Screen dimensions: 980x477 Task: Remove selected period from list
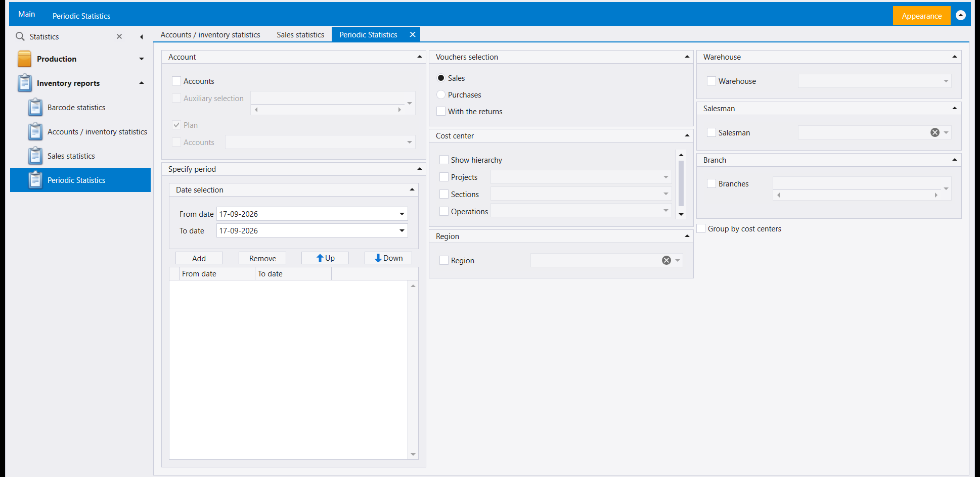click(x=262, y=258)
